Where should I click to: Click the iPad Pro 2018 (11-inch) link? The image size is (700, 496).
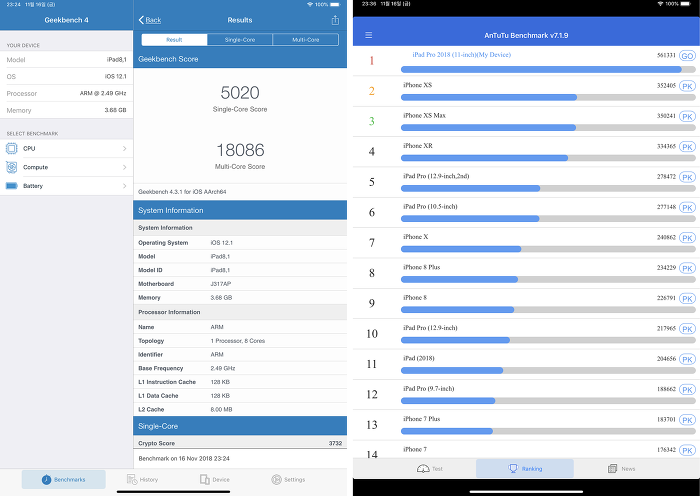(x=462, y=54)
